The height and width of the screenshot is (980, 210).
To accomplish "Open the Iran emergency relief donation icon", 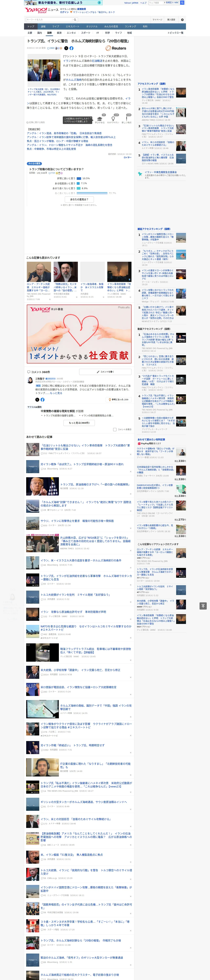I will (140, 174).
